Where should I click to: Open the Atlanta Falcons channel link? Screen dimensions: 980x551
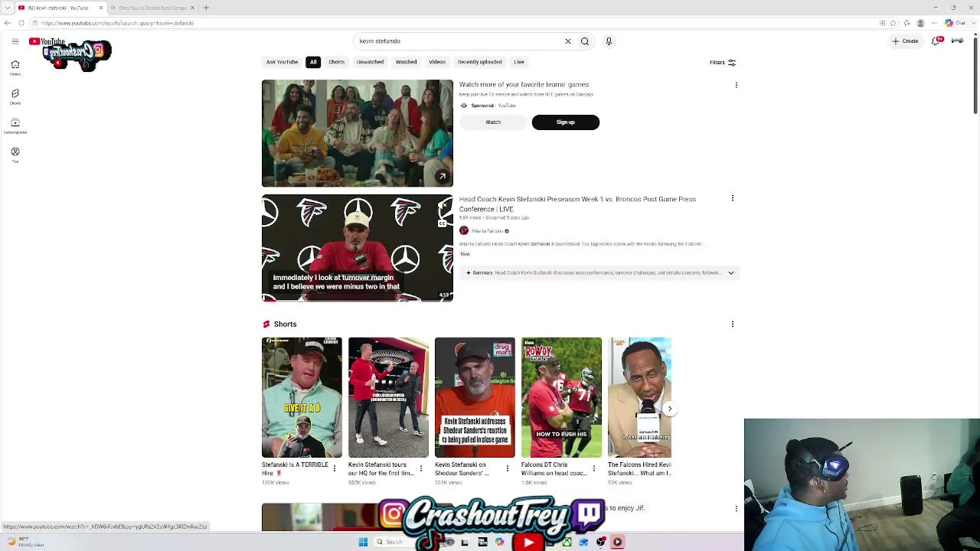(x=488, y=231)
